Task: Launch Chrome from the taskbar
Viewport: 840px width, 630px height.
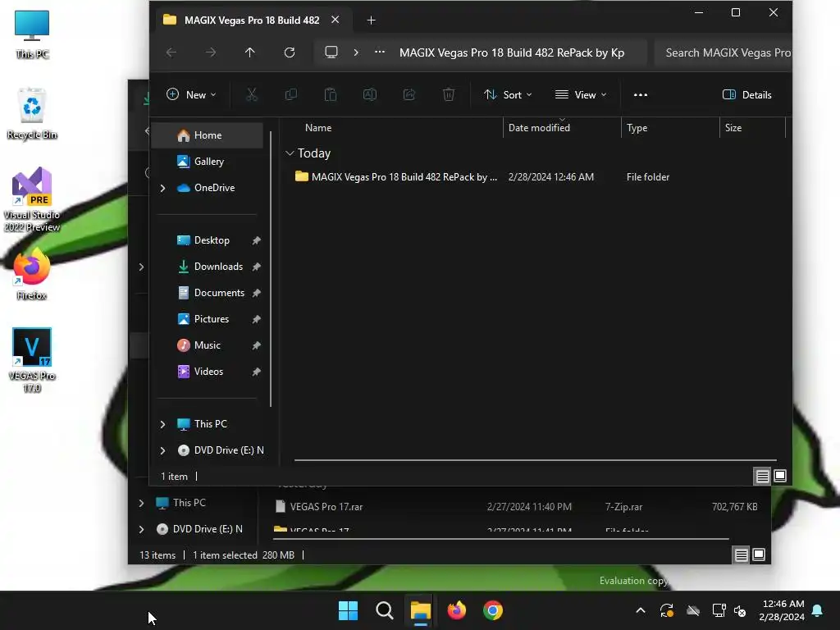Action: pyautogui.click(x=493, y=610)
